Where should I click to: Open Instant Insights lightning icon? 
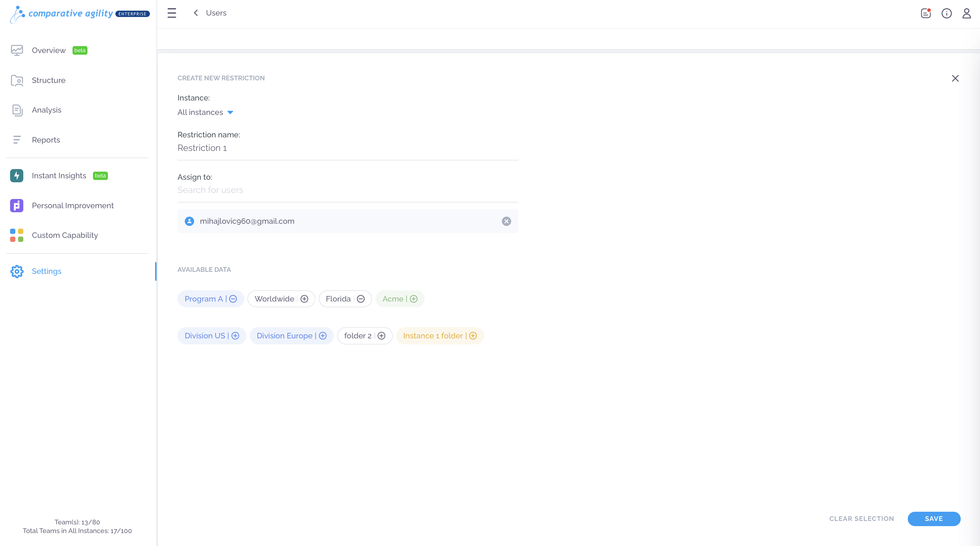click(17, 176)
